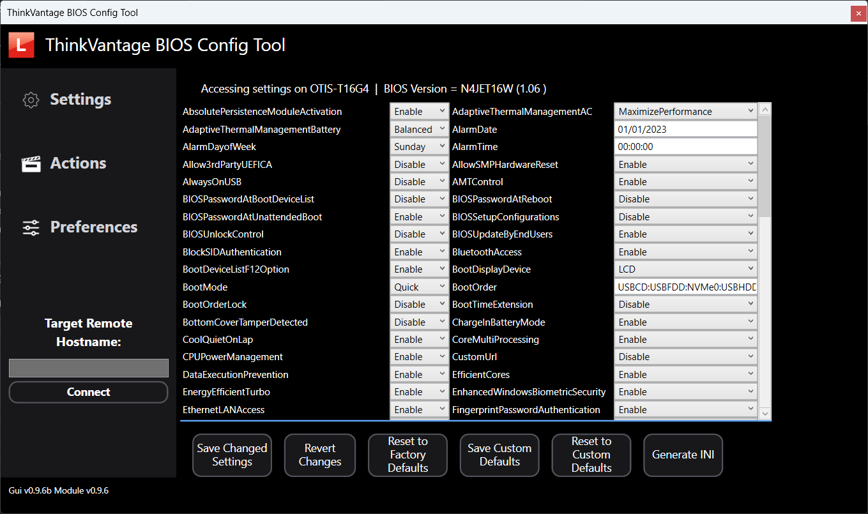Open the AlwaysOnUSB dropdown

(x=419, y=182)
